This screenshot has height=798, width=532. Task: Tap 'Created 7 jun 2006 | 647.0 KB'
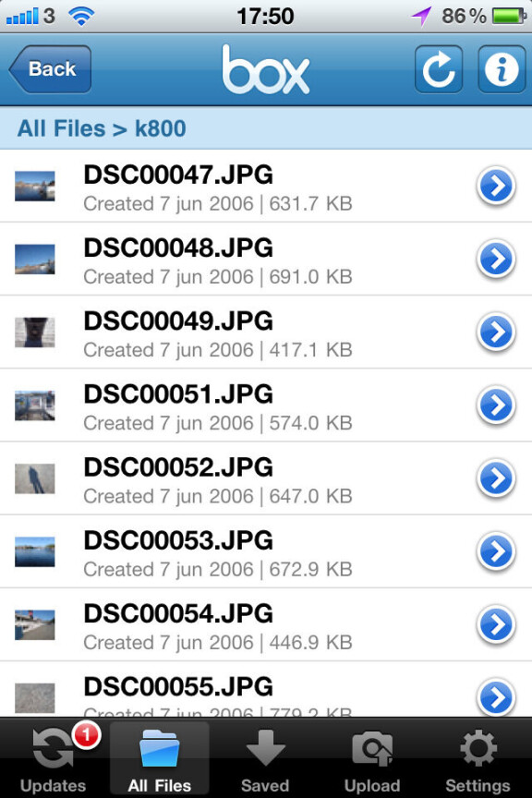(x=218, y=496)
